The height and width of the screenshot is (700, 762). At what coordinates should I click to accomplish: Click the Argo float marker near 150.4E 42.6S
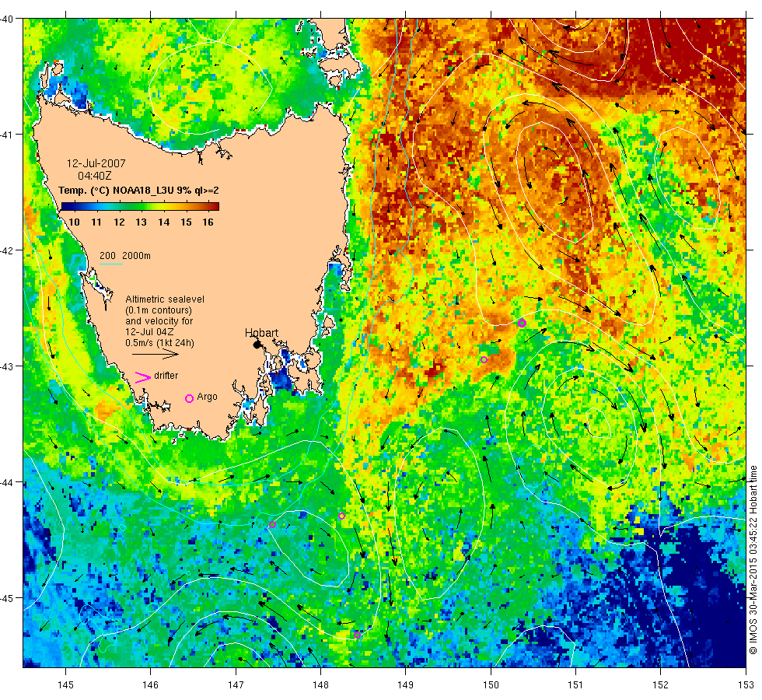click(x=522, y=324)
